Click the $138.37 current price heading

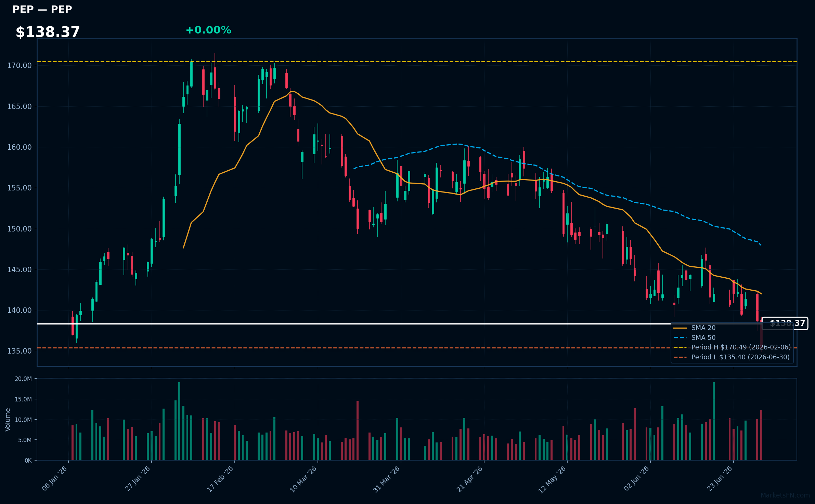(48, 32)
